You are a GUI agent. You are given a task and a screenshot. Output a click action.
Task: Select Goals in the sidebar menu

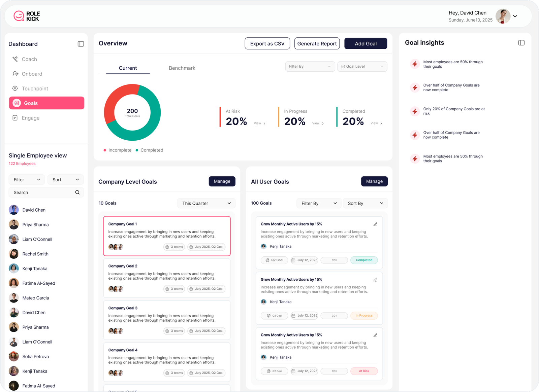pos(46,103)
